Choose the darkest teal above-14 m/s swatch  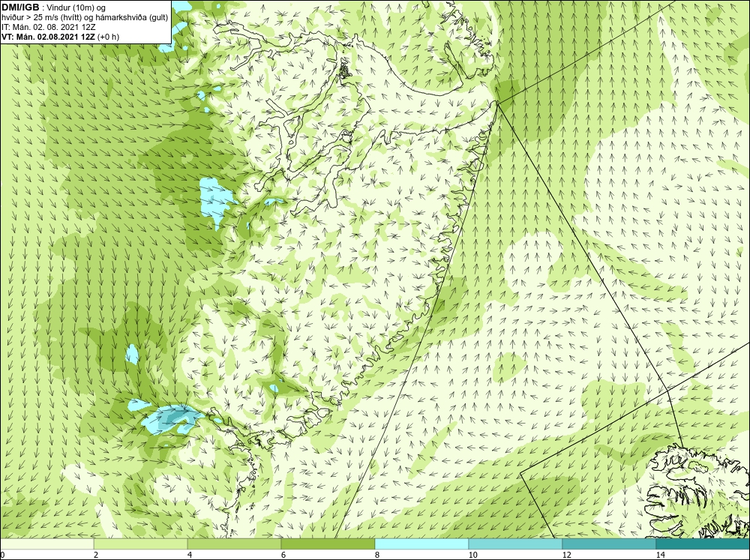click(703, 544)
